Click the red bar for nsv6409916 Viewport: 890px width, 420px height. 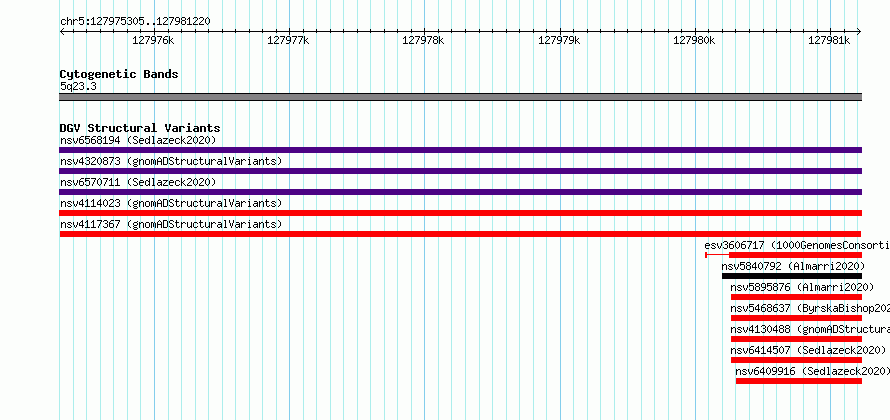pyautogui.click(x=799, y=381)
